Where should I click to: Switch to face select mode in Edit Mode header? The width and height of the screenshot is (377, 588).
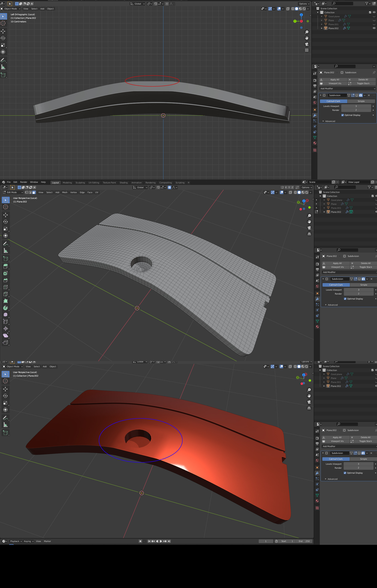[34, 192]
